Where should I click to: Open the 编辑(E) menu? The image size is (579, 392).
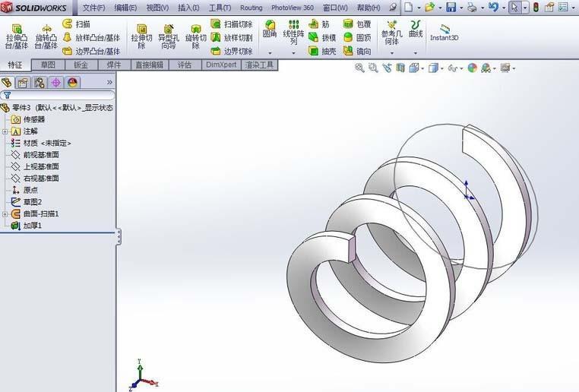[x=125, y=8]
